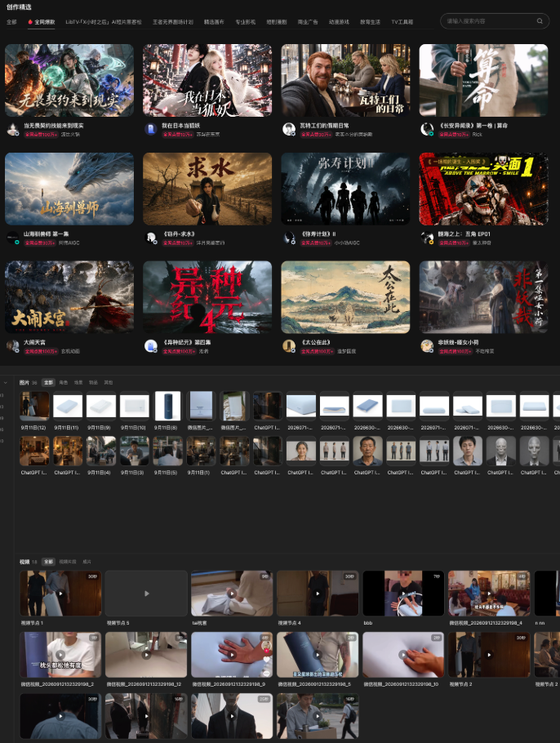This screenshot has height=743, width=560.
Task: Select 全部 filter in 视频 section
Action: 48,562
